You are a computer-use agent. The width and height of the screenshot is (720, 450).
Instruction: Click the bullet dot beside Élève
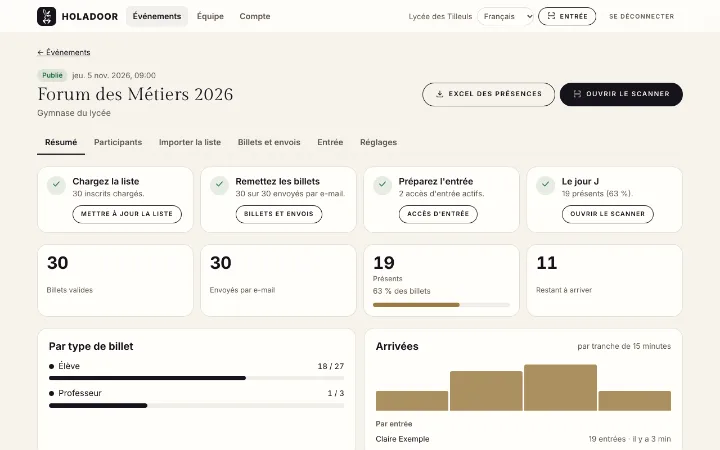(51, 366)
